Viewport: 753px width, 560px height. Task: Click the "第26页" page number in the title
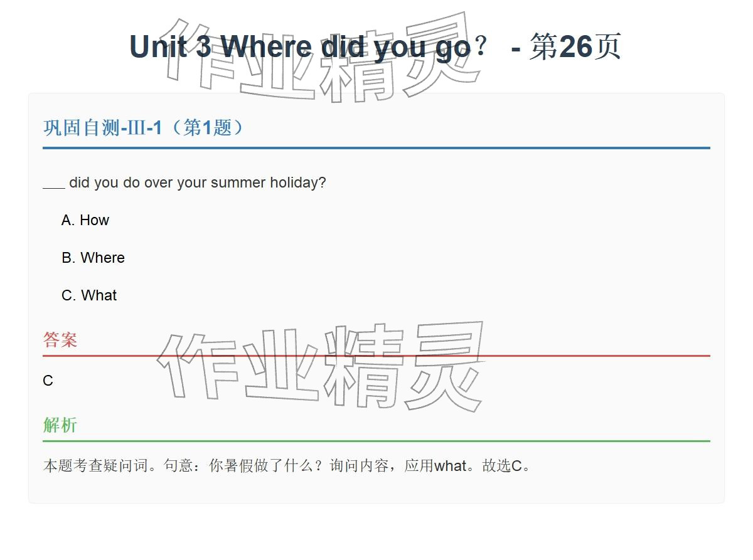tap(575, 47)
